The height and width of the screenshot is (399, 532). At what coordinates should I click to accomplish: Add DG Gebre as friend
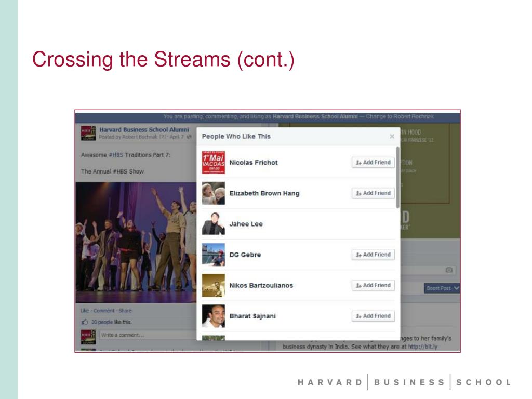point(373,255)
